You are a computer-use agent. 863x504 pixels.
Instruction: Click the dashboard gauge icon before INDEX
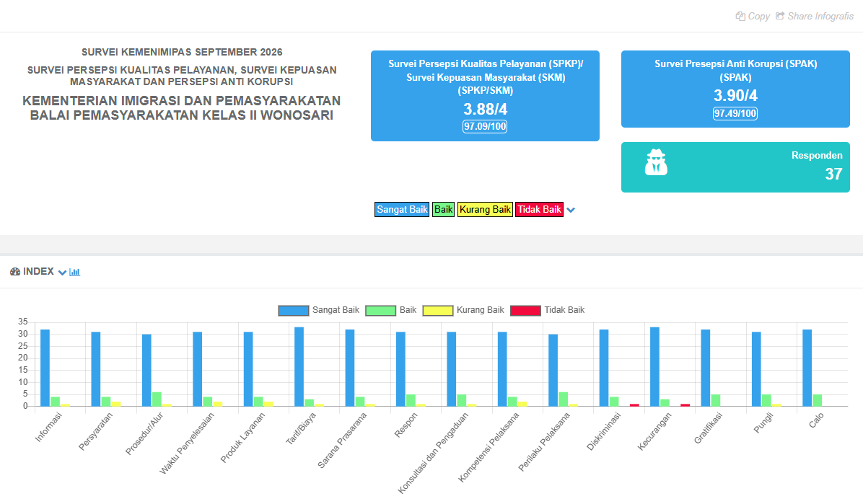pyautogui.click(x=15, y=272)
